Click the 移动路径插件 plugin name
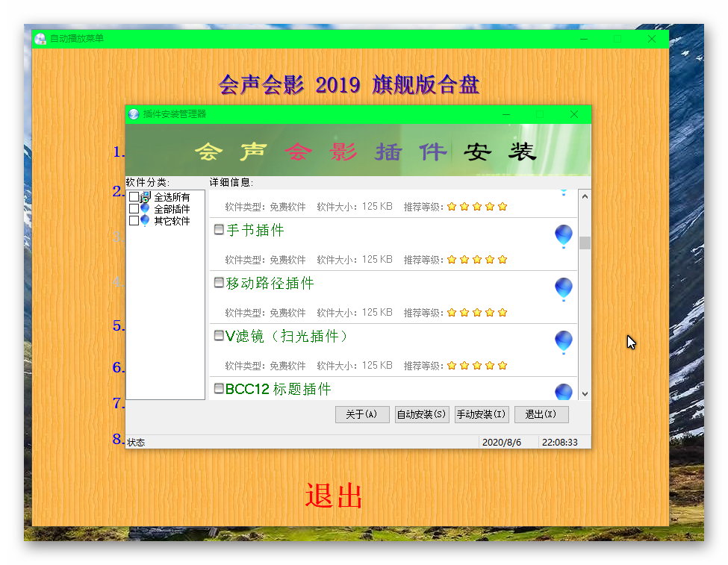 click(270, 283)
